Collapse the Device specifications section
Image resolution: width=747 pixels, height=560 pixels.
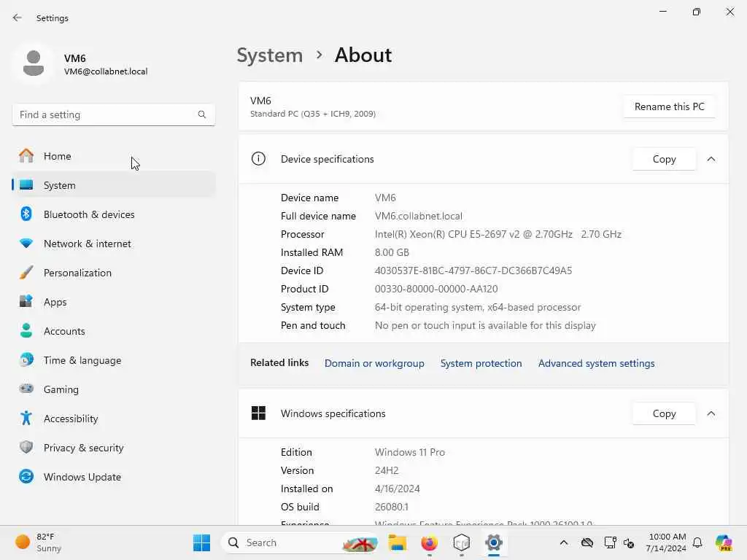(x=711, y=158)
